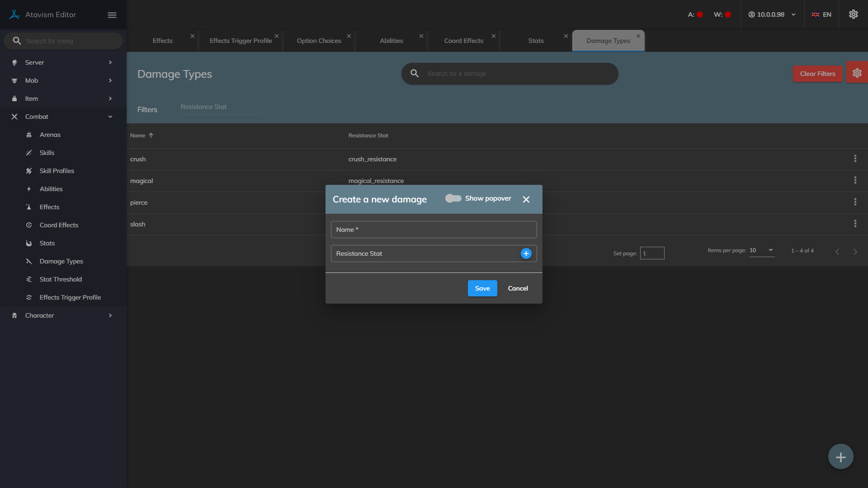Click the Atavism Editor logo icon
The height and width of the screenshot is (488, 868).
click(x=14, y=14)
